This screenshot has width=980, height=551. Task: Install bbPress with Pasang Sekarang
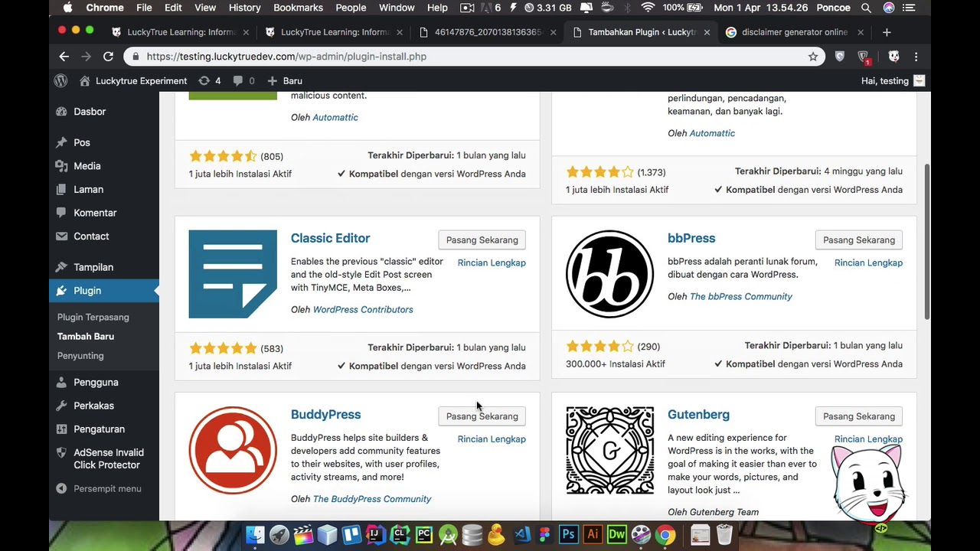[859, 240]
